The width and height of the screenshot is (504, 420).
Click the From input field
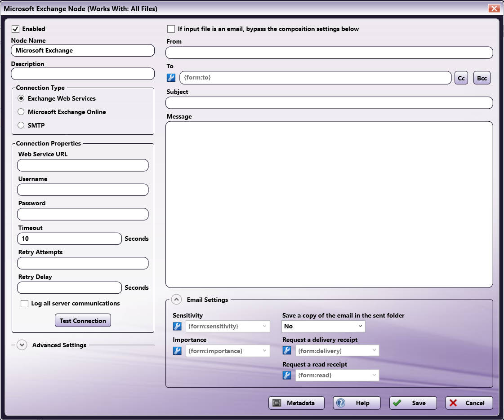[x=329, y=53]
